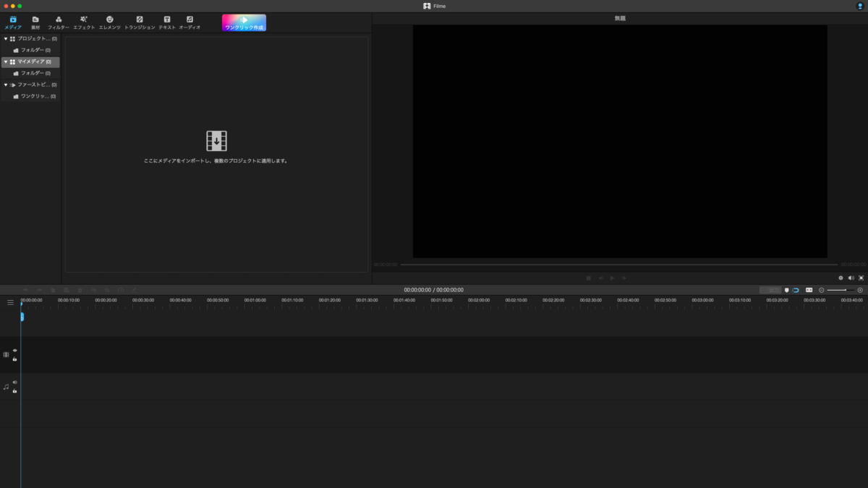Open the フィルター (Filter) panel
Image resolution: width=868 pixels, height=488 pixels.
[59, 22]
